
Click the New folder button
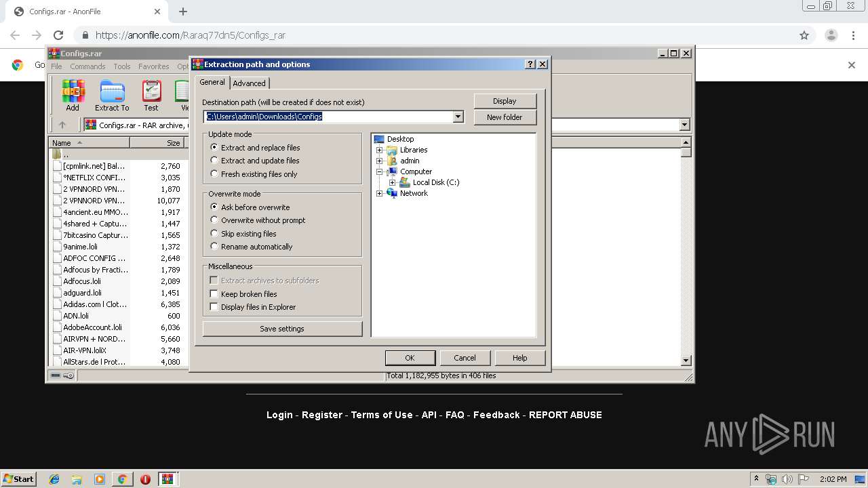point(505,117)
